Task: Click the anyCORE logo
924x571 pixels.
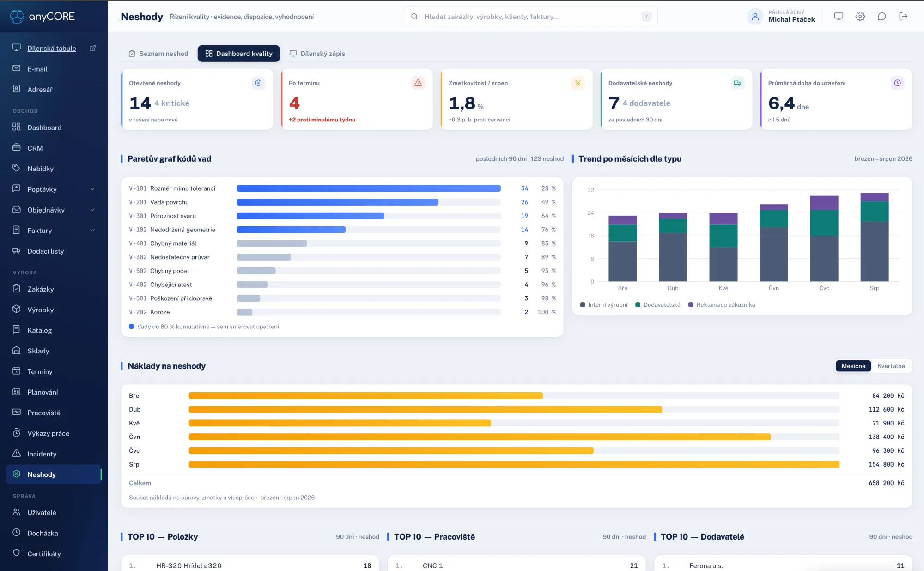Action: (42, 17)
